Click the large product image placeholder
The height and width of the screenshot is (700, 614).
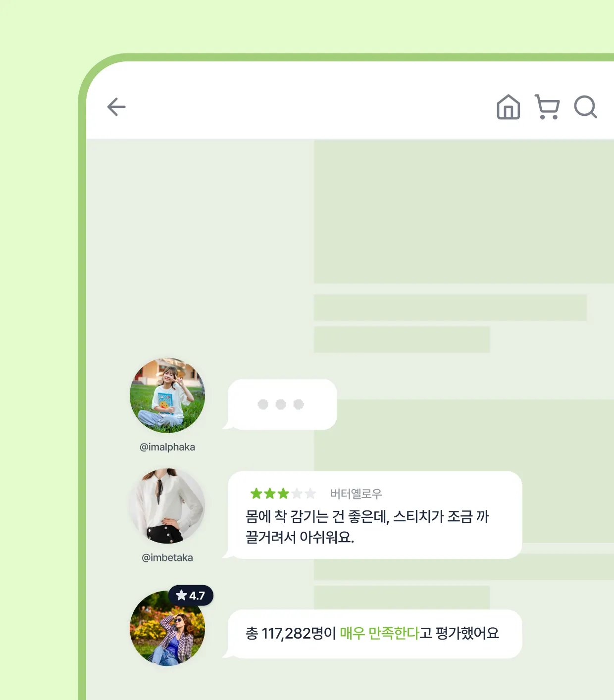pyautogui.click(x=464, y=211)
